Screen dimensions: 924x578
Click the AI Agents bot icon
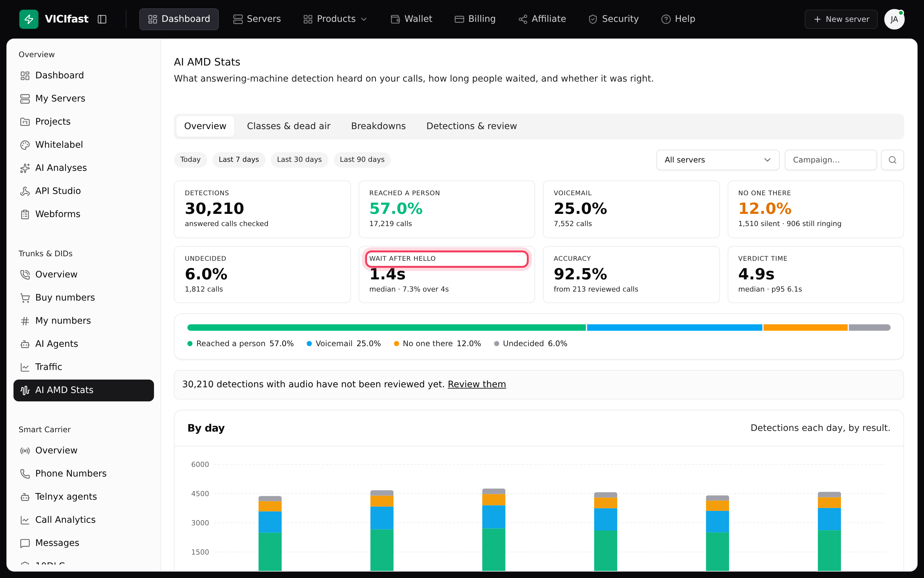pyautogui.click(x=25, y=344)
